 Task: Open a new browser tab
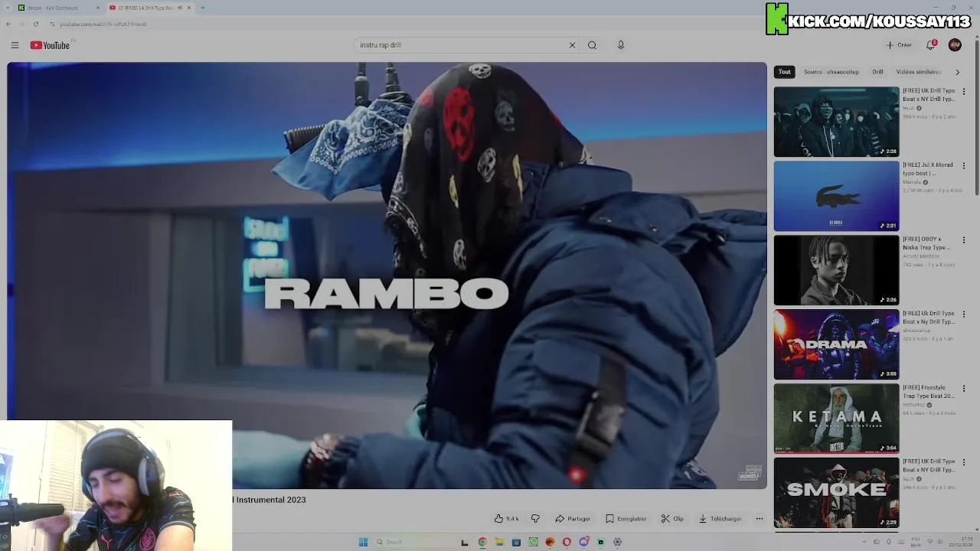(202, 8)
